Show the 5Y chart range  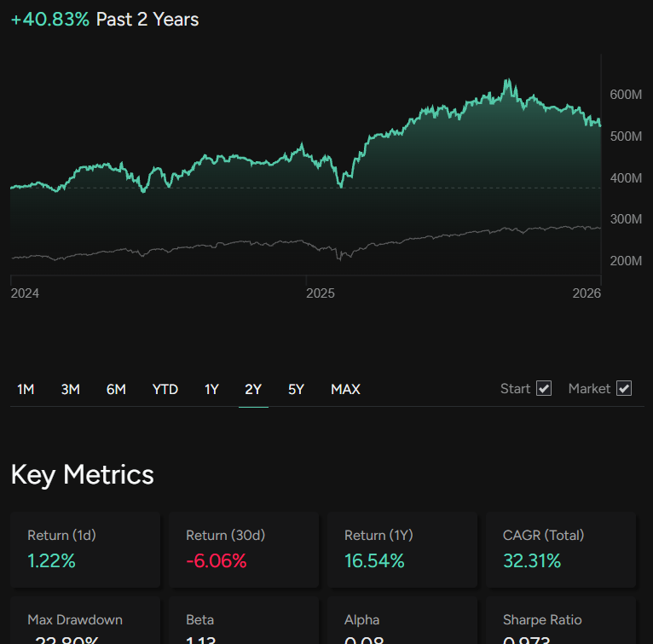pos(296,389)
